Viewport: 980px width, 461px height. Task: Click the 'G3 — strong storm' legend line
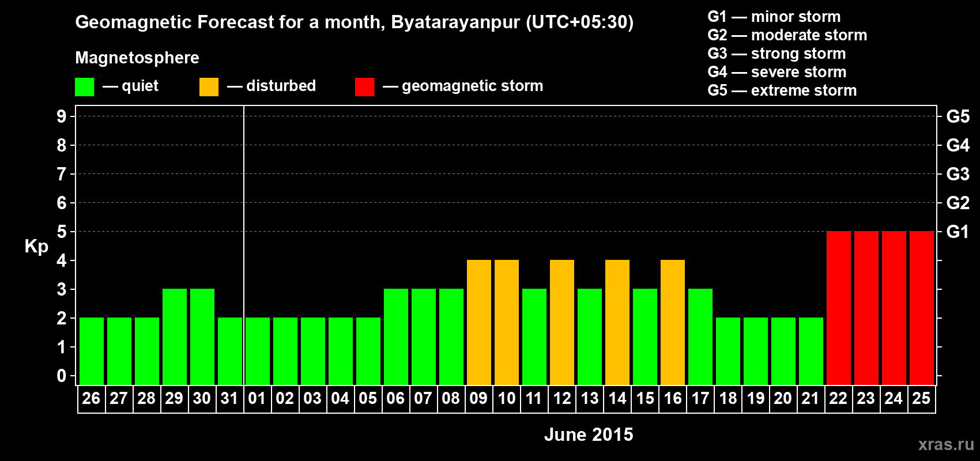click(x=777, y=54)
